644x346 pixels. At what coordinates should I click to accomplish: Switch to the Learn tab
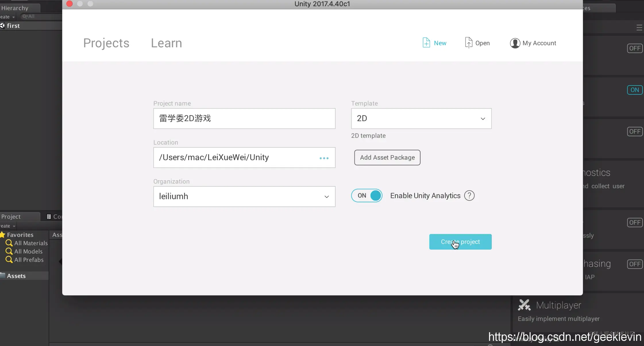[167, 43]
